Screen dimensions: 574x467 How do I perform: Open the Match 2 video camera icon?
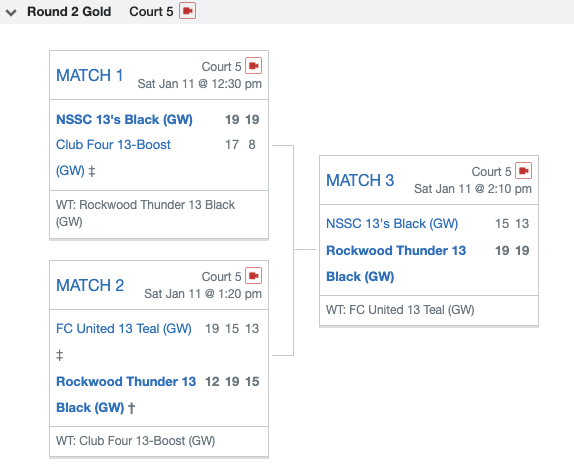pyautogui.click(x=253, y=276)
